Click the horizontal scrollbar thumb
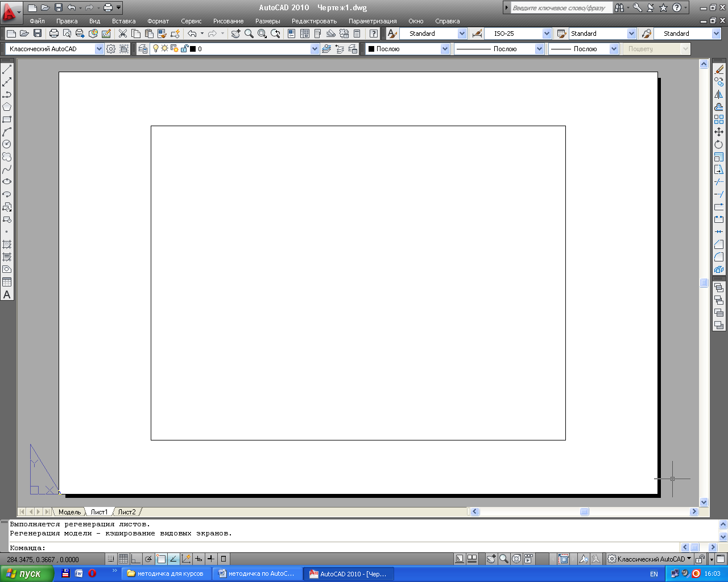Viewport: 728px width, 582px height. [584, 512]
